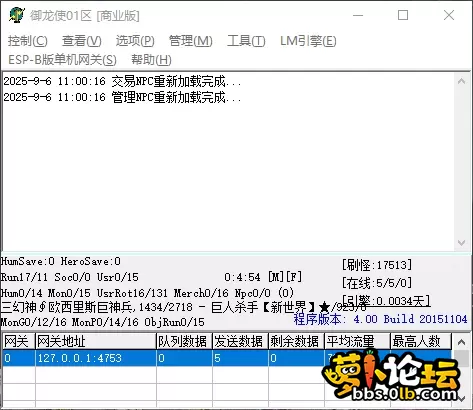Select log line 管理NPC重新加载完成
The image size is (473, 410).
tap(122, 97)
